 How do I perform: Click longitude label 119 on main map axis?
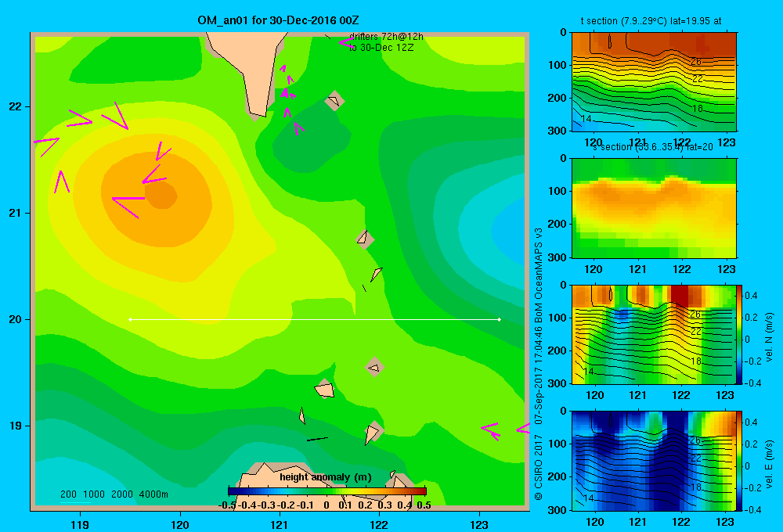click(80, 524)
